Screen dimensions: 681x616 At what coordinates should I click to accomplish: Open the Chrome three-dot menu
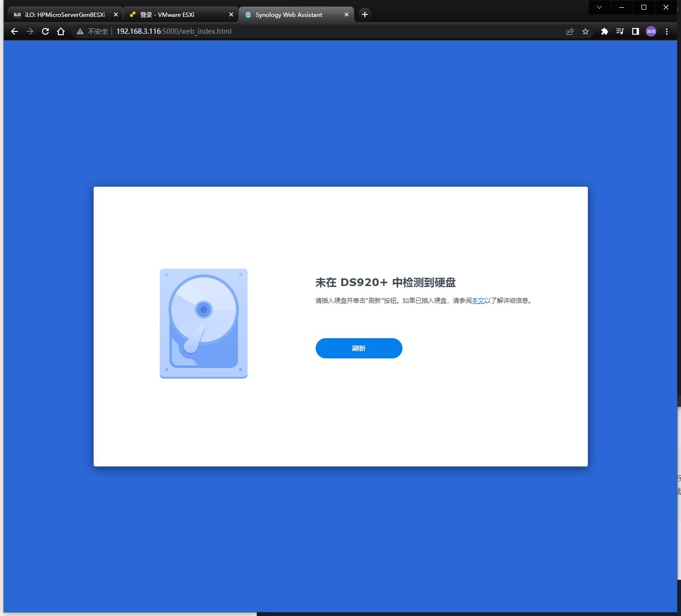(667, 31)
